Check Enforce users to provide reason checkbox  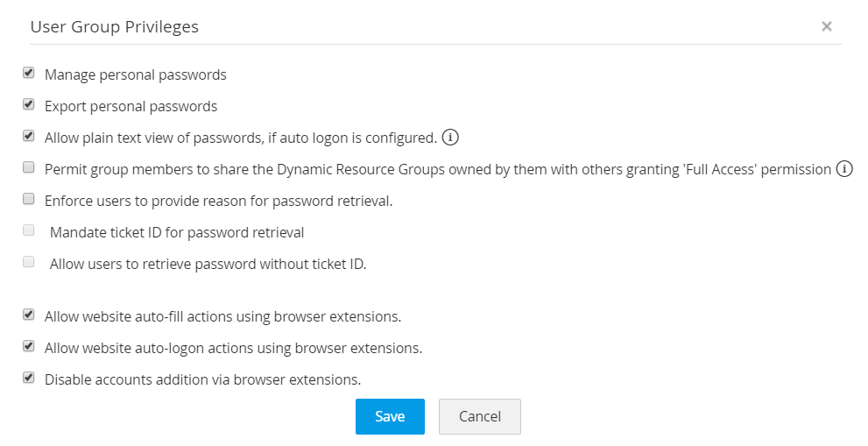point(29,200)
